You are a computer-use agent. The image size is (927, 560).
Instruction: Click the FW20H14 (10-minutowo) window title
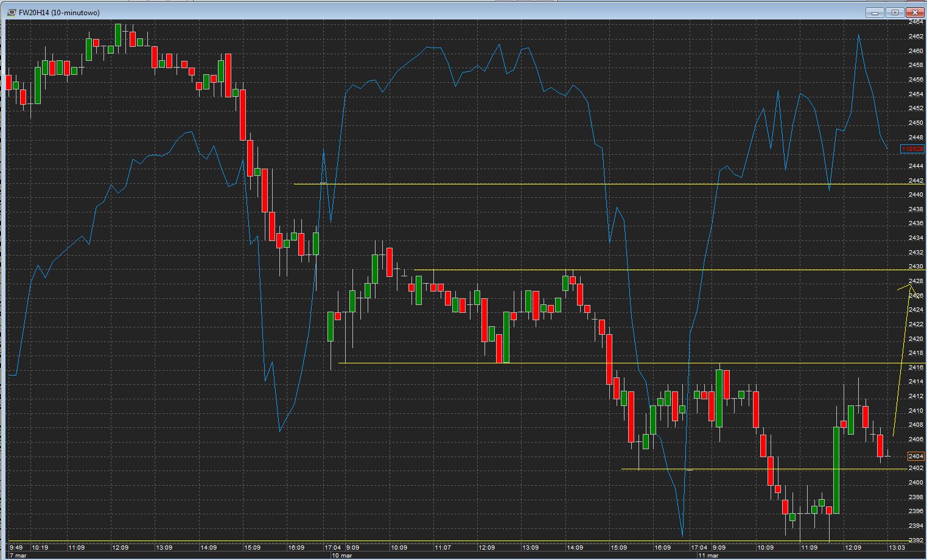[x=59, y=12]
